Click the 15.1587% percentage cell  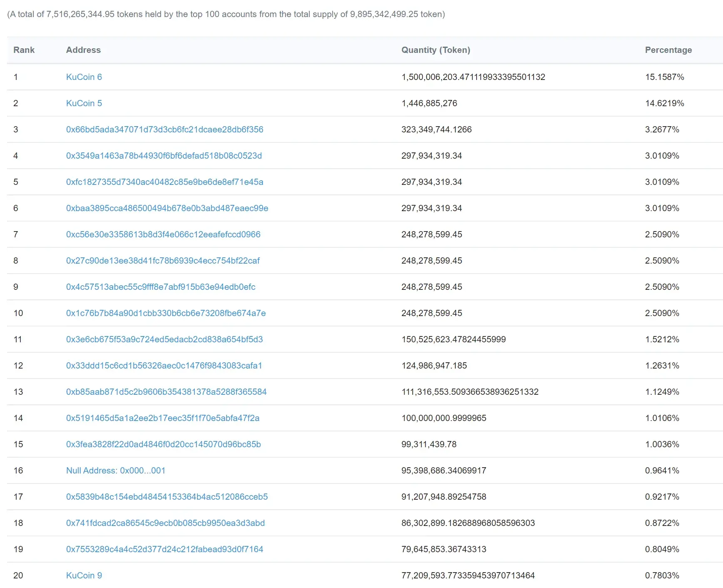click(665, 77)
